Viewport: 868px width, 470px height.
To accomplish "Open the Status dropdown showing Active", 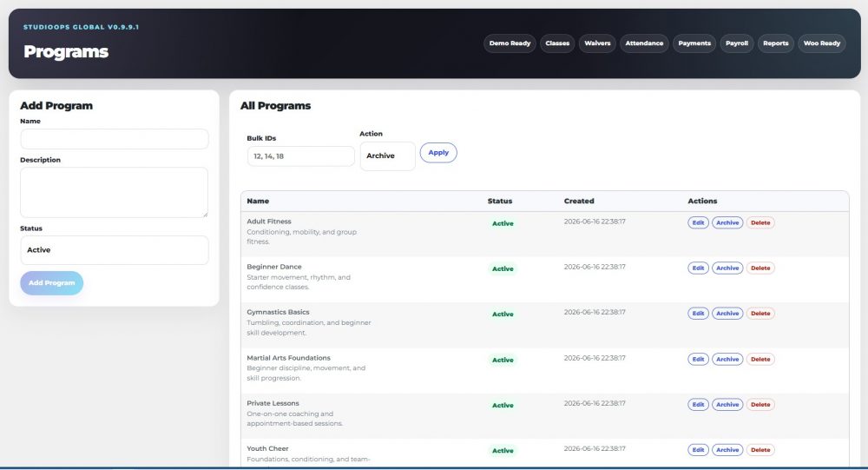I will (114, 250).
